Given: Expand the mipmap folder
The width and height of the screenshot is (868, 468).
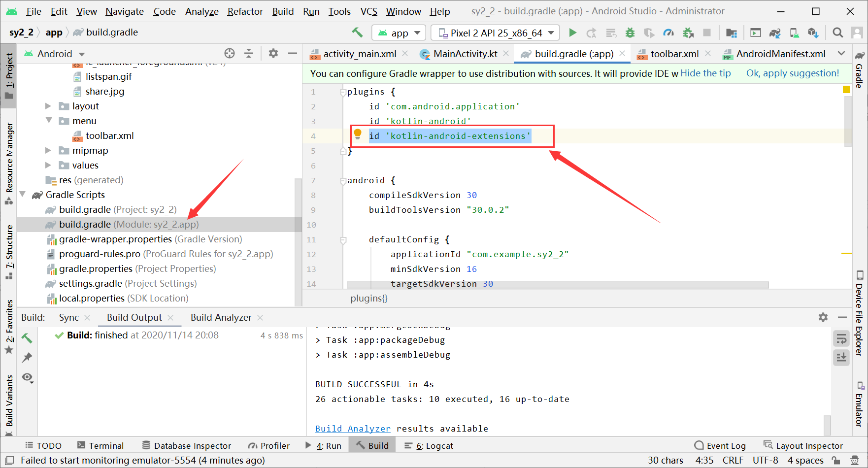Looking at the screenshot, I should click(x=48, y=150).
